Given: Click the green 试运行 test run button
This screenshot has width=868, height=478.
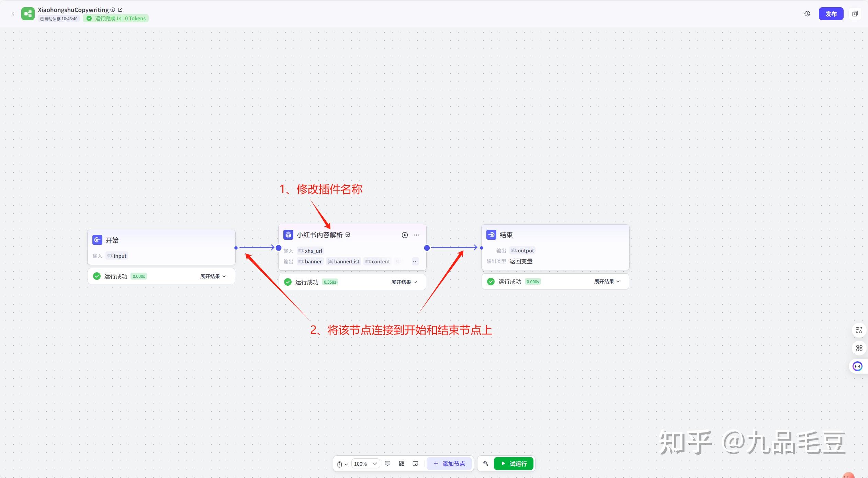Looking at the screenshot, I should coord(514,464).
